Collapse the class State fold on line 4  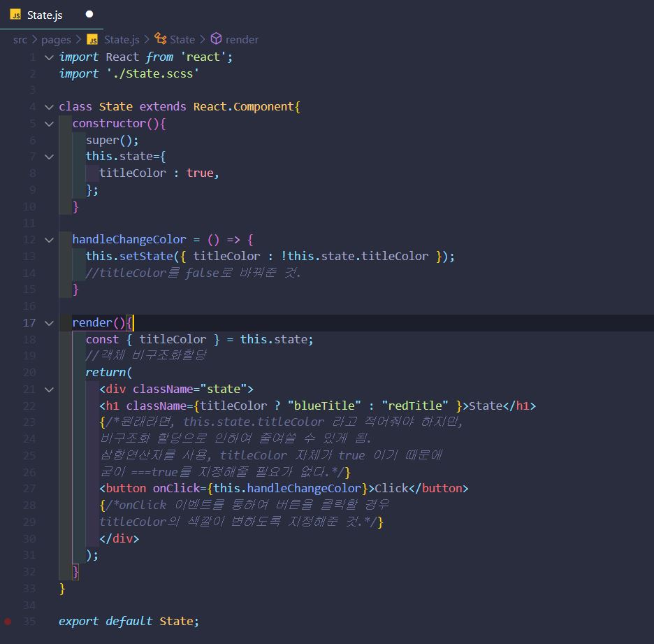[x=49, y=107]
